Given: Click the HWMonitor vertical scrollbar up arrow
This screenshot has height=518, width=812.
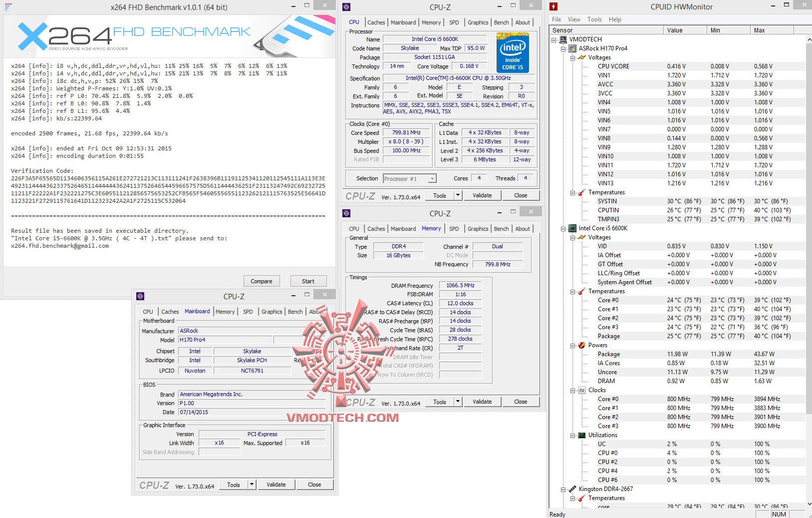Looking at the screenshot, I should point(809,39).
